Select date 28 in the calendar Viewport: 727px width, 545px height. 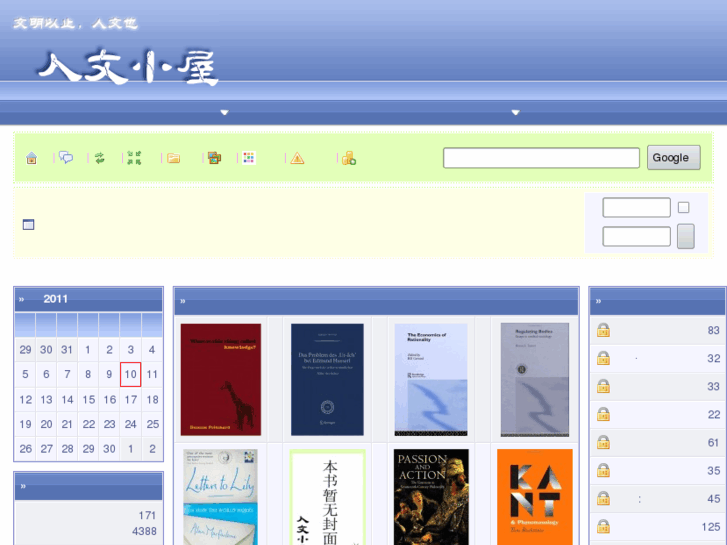(67, 449)
